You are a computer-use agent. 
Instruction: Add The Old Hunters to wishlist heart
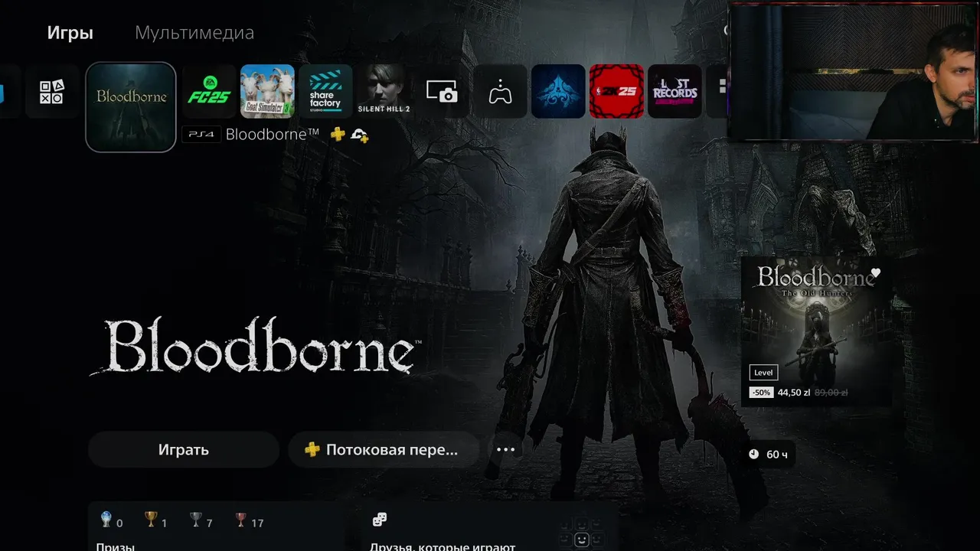click(876, 273)
